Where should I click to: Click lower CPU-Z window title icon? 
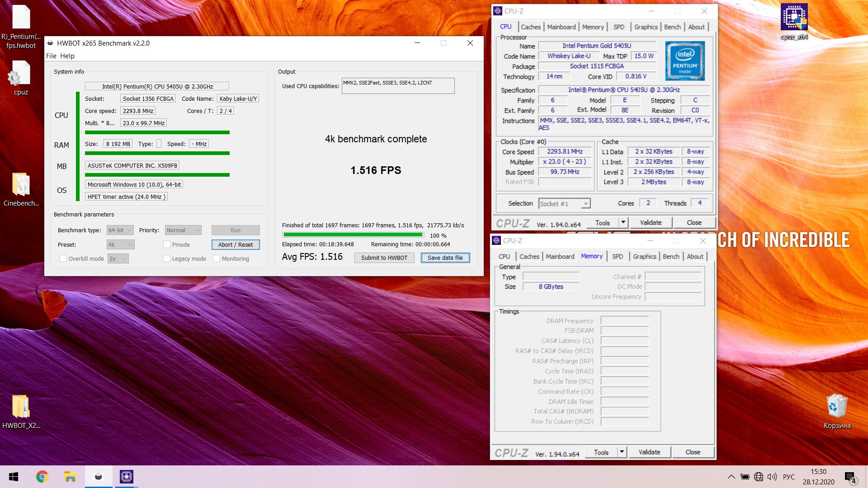click(496, 240)
